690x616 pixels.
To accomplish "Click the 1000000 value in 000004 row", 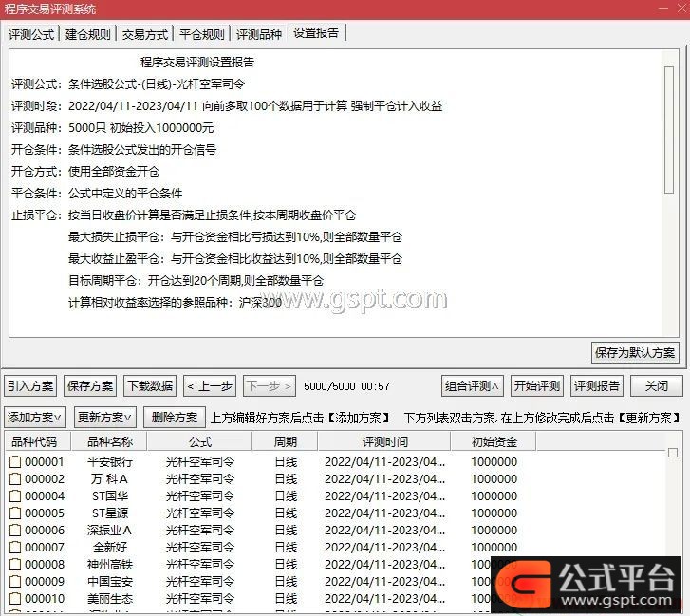I will 494,495.
